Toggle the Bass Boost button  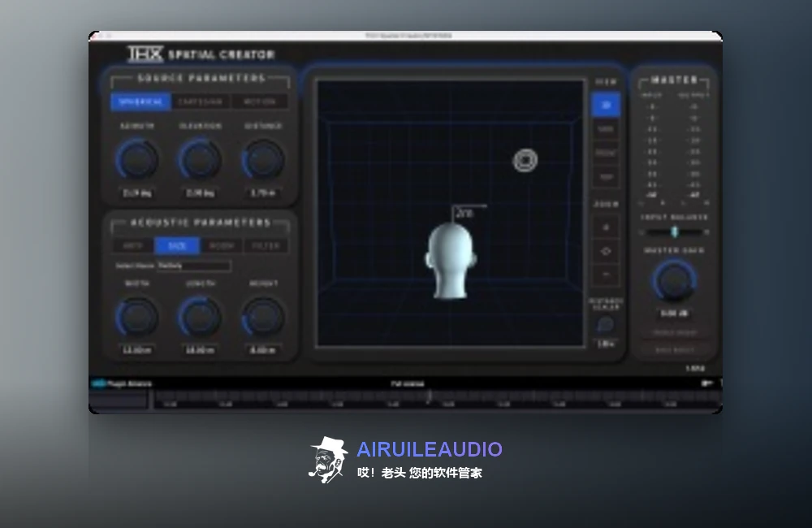pos(675,350)
